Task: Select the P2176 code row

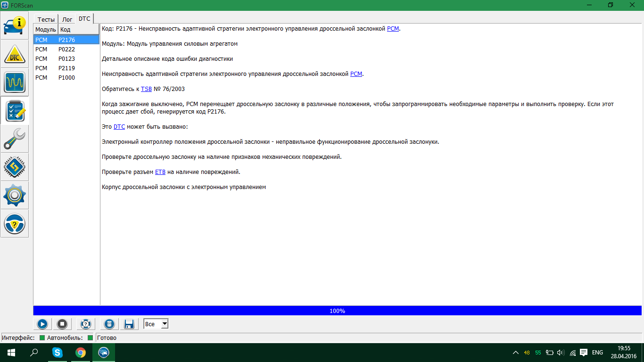Action: 66,40
